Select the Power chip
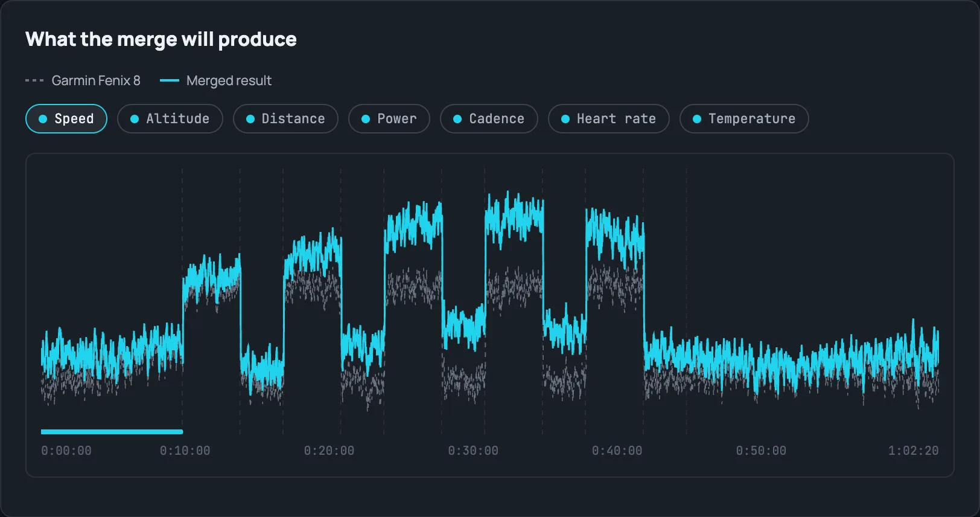This screenshot has height=517, width=980. click(389, 119)
